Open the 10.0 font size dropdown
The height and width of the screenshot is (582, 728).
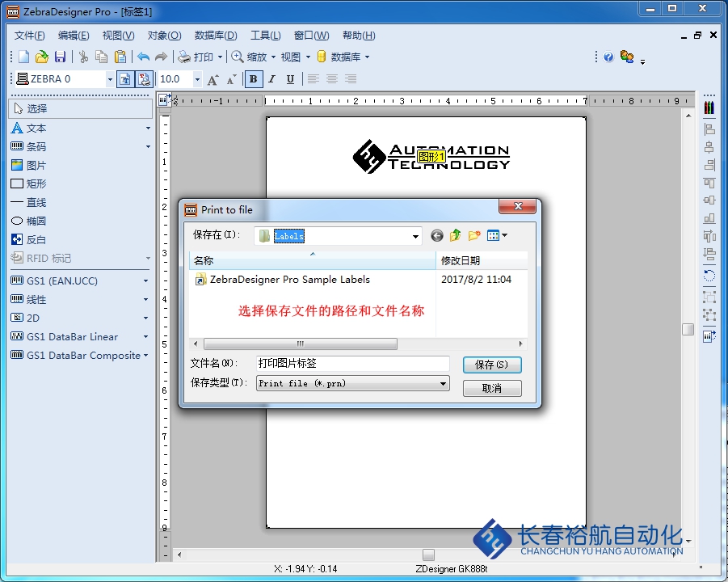pyautogui.click(x=197, y=79)
